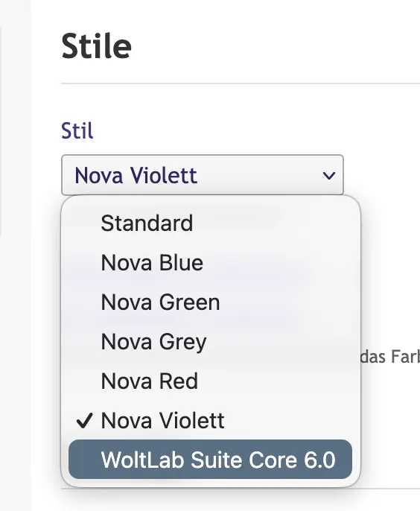Screen dimensions: 420x511
Task: Click the highlighted row right of 6.0 text
Action: point(344,460)
